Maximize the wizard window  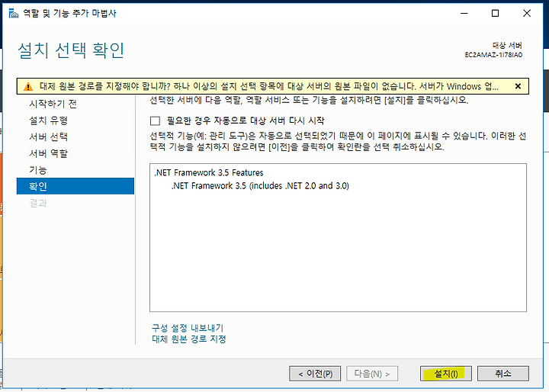[x=495, y=13]
